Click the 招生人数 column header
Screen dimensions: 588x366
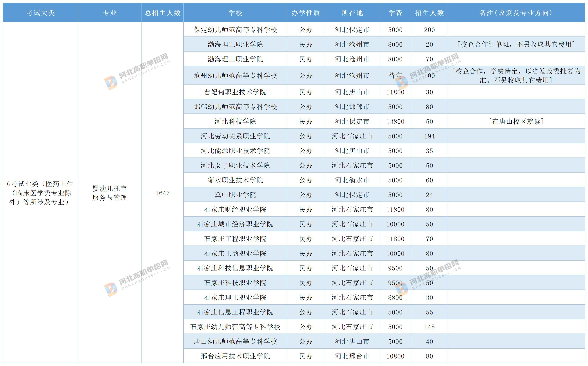click(x=429, y=13)
